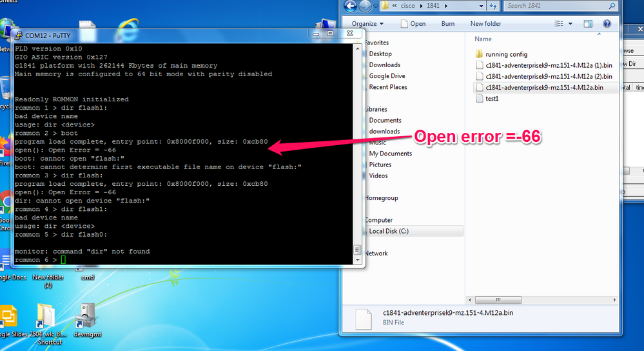Click the address bar folder icon

click(x=385, y=6)
